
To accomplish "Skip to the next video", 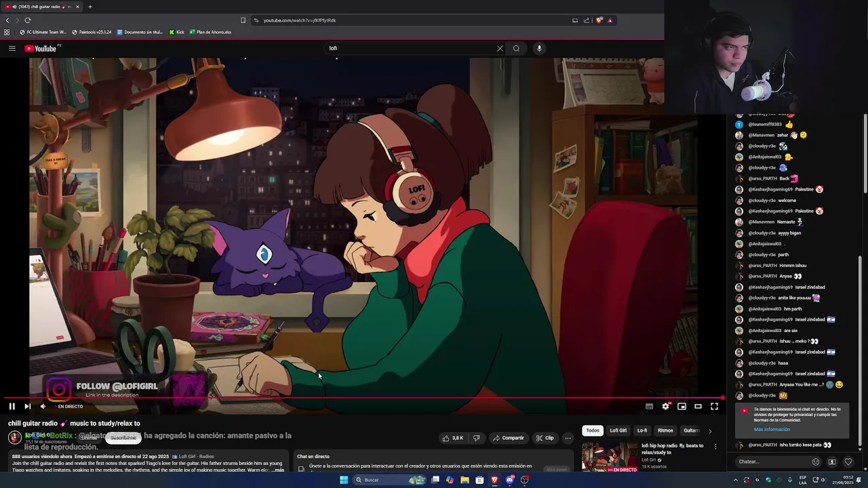I will pos(27,406).
